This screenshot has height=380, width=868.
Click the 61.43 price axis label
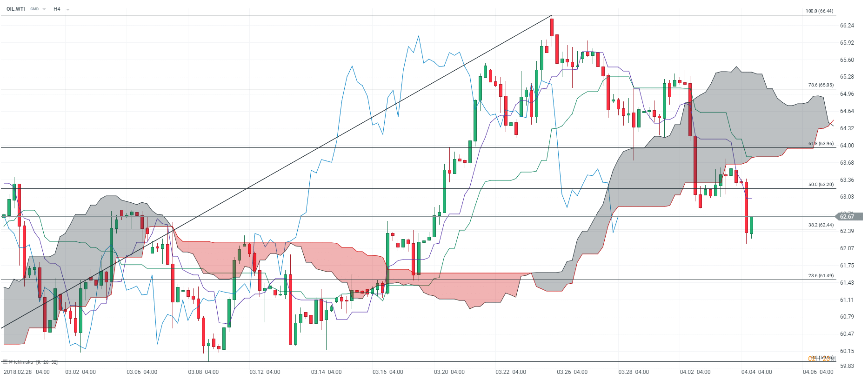click(847, 283)
